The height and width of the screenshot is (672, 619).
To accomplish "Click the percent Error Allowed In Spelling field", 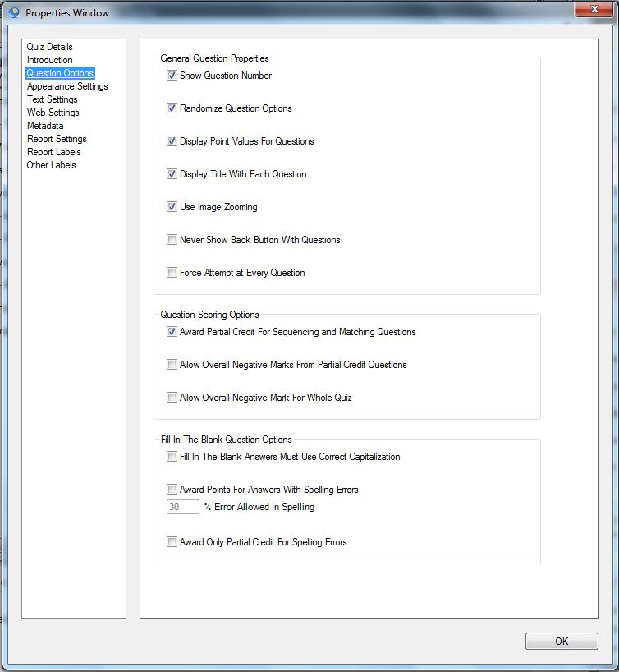I will 183,507.
